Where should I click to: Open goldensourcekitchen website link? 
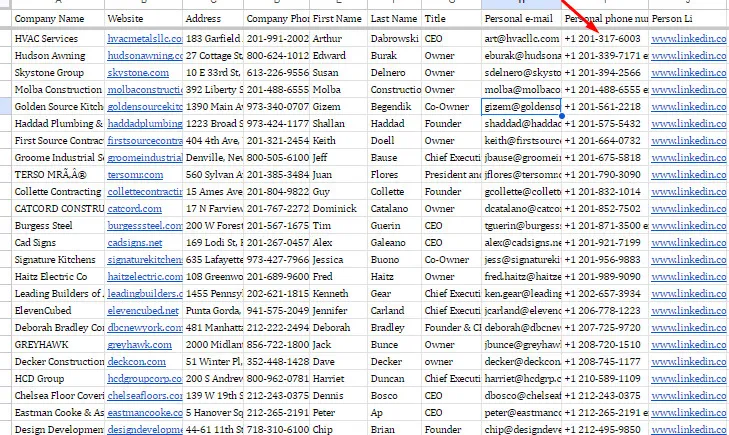[145, 107]
